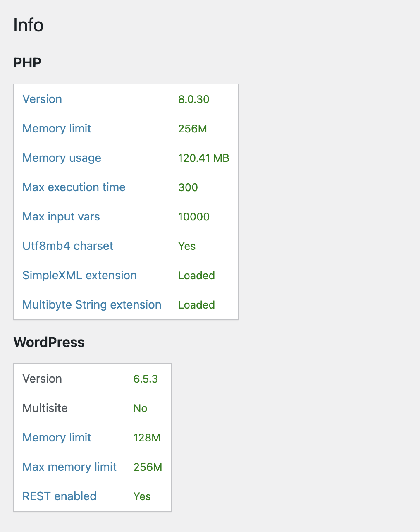Click the Max input vars link
This screenshot has width=420, height=532.
tap(61, 217)
